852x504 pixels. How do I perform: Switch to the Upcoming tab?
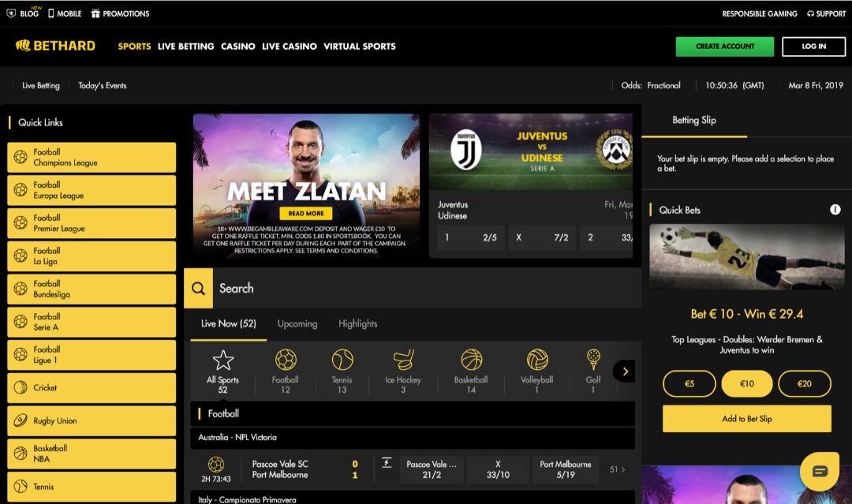(297, 323)
